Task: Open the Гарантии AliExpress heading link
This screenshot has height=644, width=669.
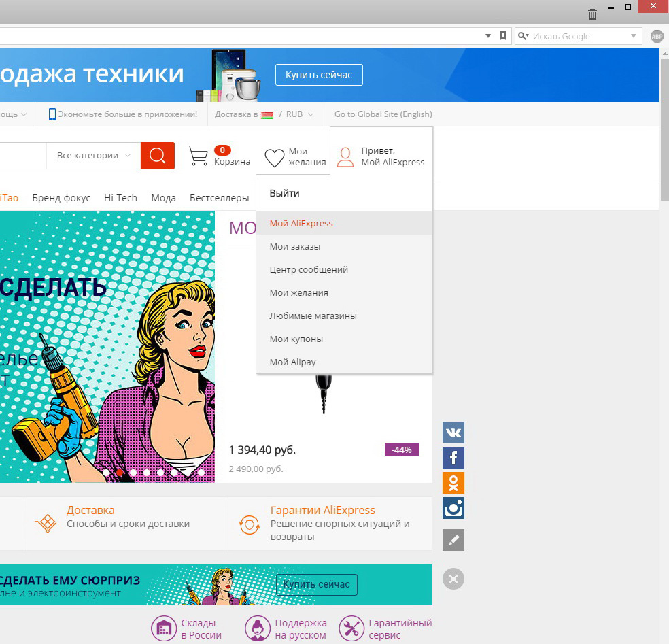Action: [x=322, y=510]
